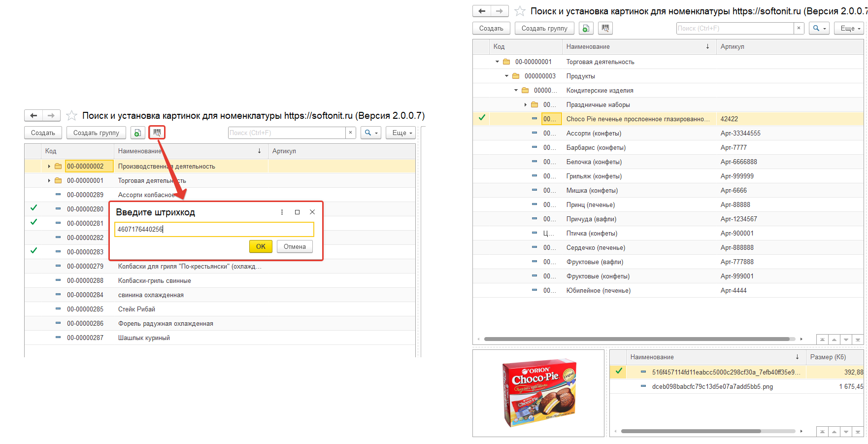Expand the Производственная деятельность folder

pyautogui.click(x=49, y=167)
